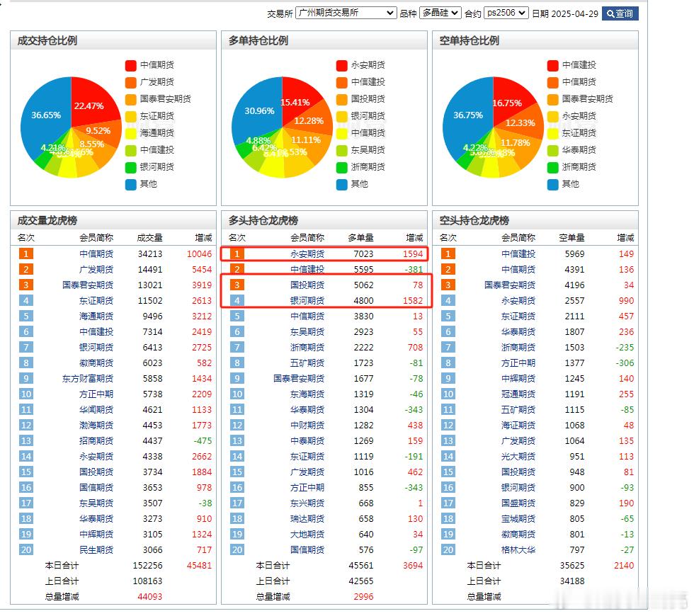Click 总量增减 value 2996 in 多头持仓龙虎榜

coord(363,597)
